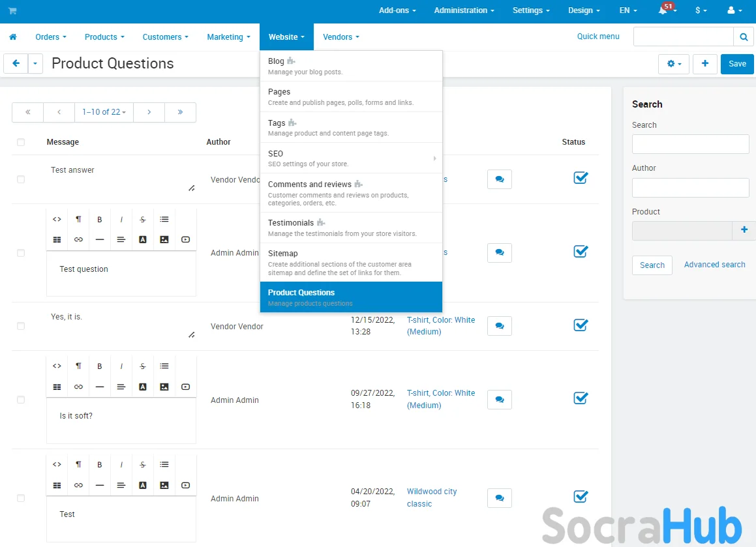The image size is (756, 547).
Task: Expand the 1–10 of 22 pagination dropdown
Action: click(x=104, y=112)
